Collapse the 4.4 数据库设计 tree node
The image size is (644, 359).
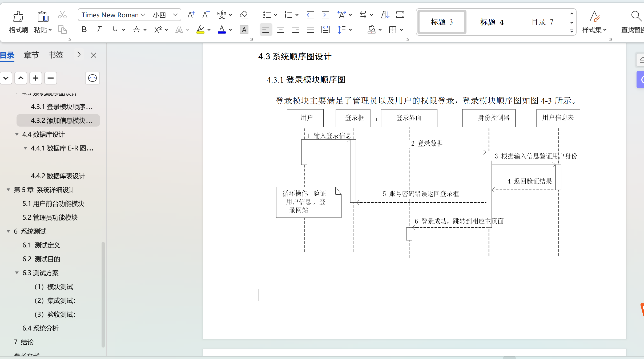[17, 134]
